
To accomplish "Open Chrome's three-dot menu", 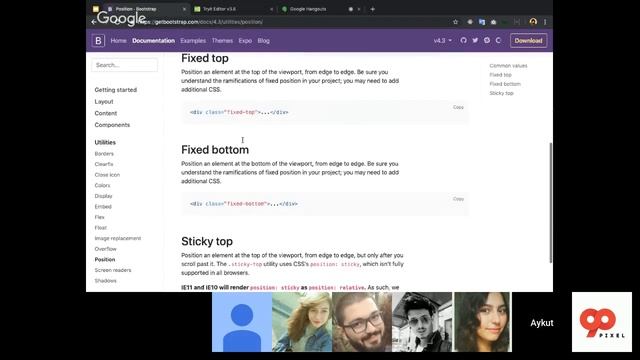I will (x=545, y=22).
